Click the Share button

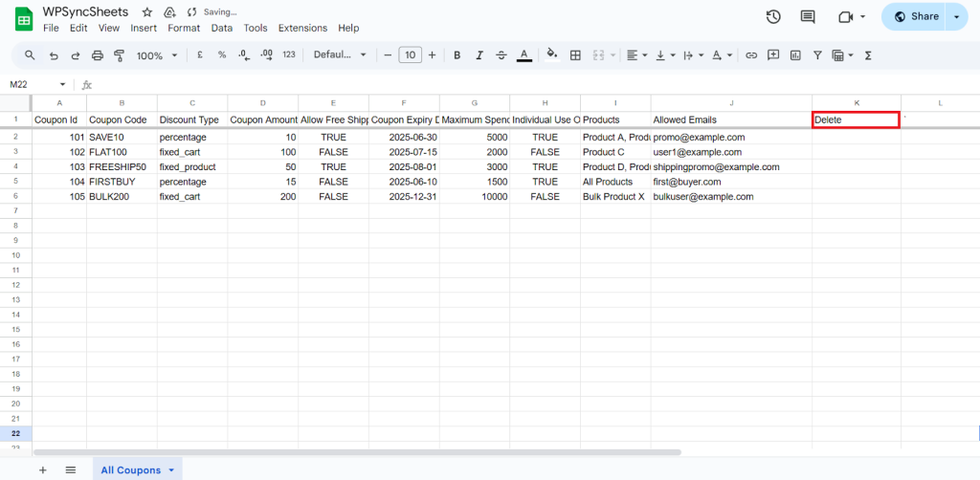click(x=915, y=17)
